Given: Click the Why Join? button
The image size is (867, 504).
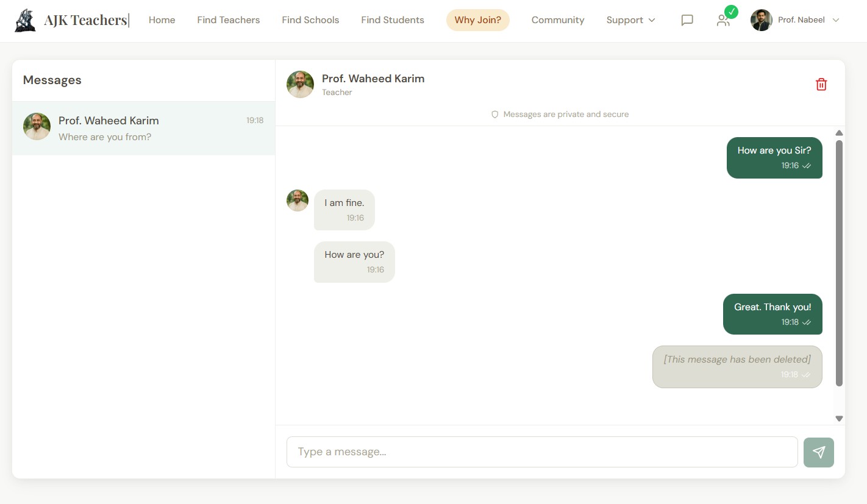Looking at the screenshot, I should point(477,20).
